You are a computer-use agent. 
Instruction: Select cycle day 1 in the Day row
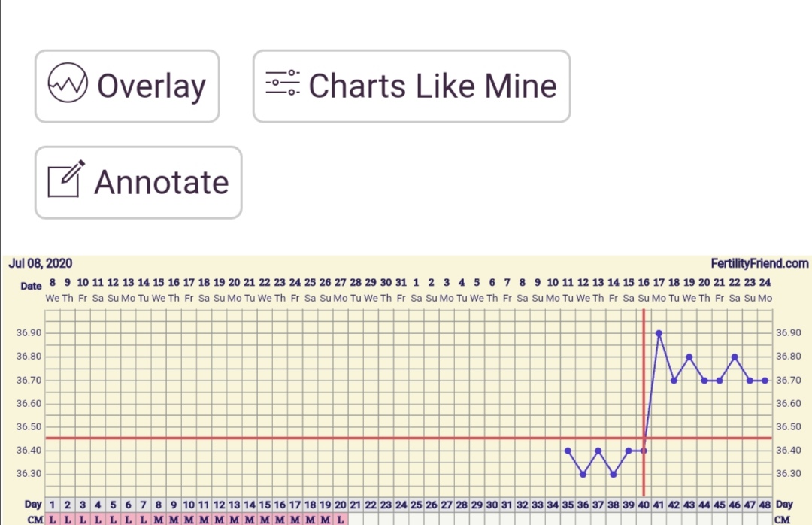(53, 505)
